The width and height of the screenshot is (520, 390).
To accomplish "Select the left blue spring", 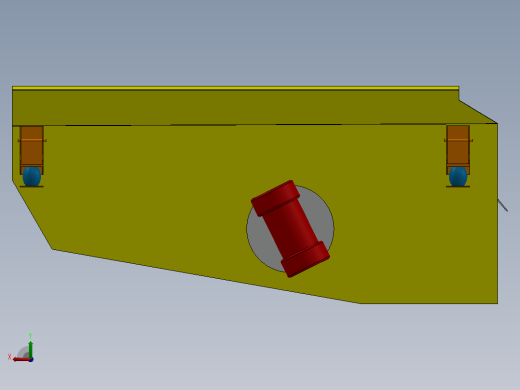I will click(x=32, y=177).
